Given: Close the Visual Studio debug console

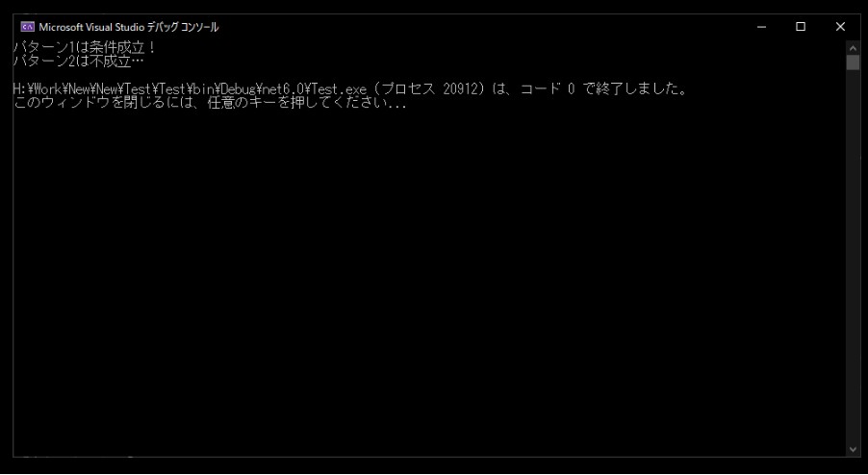Looking at the screenshot, I should pos(840,27).
